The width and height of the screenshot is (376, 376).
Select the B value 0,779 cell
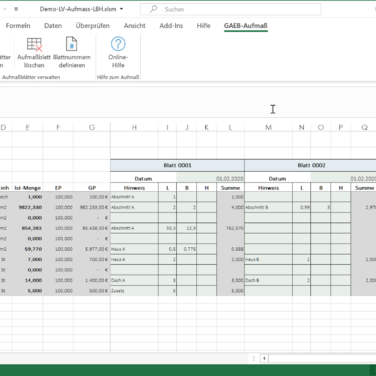click(187, 249)
